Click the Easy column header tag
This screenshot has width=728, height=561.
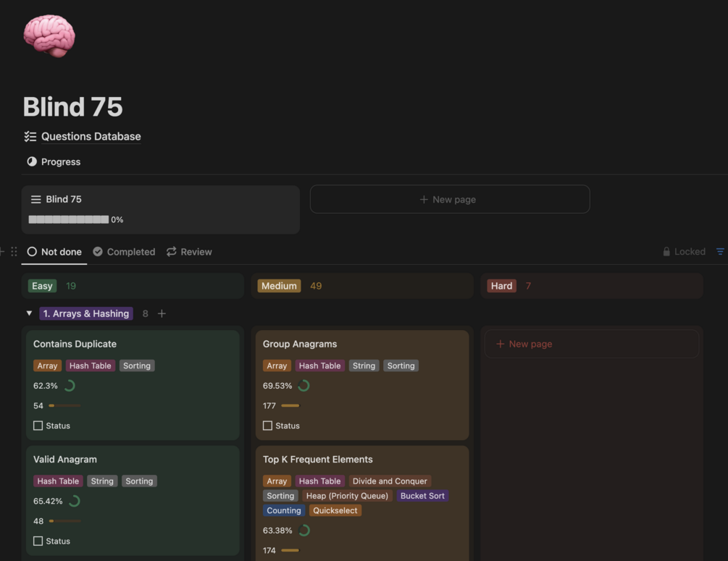42,286
